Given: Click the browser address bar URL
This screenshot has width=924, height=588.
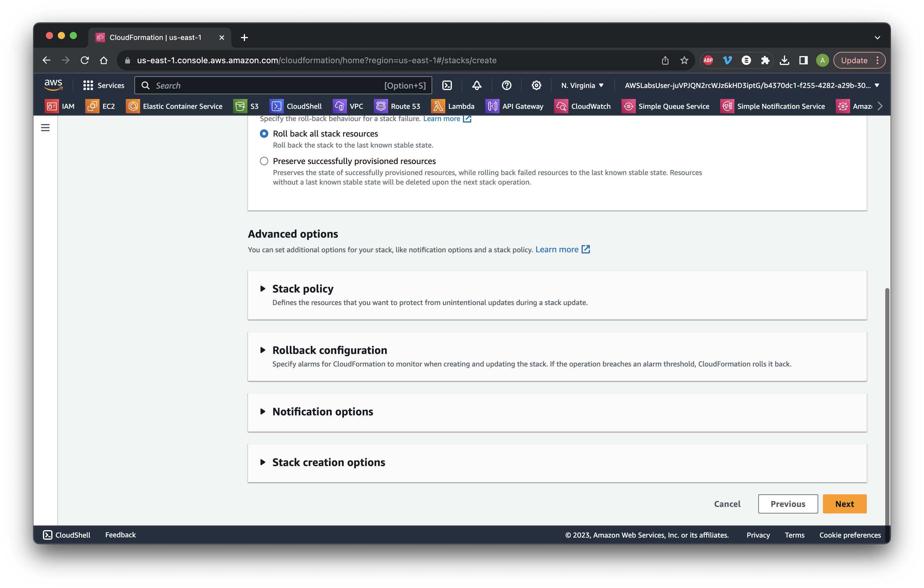Looking at the screenshot, I should [317, 60].
